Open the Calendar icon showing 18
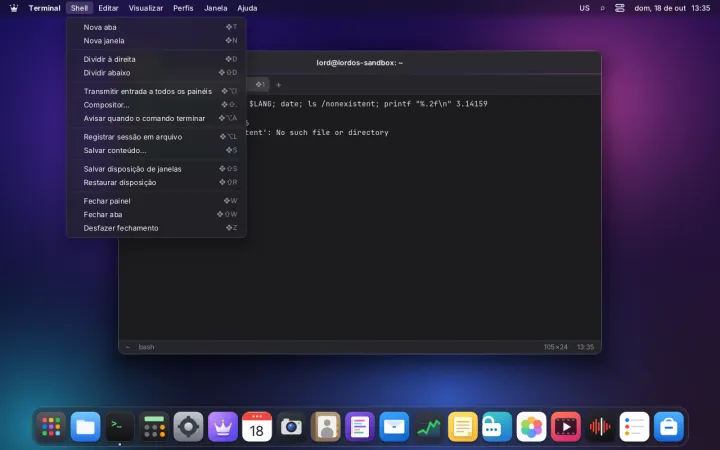720x450 pixels. click(257, 427)
